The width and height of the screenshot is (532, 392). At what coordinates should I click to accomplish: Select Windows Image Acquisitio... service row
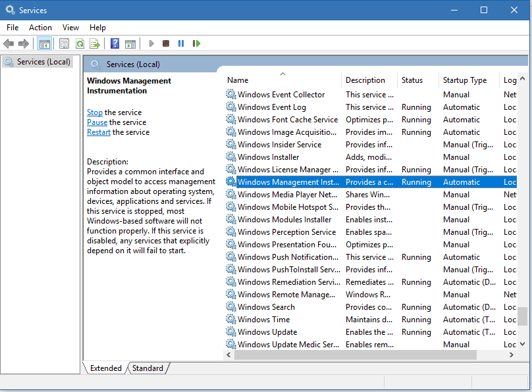click(x=371, y=132)
